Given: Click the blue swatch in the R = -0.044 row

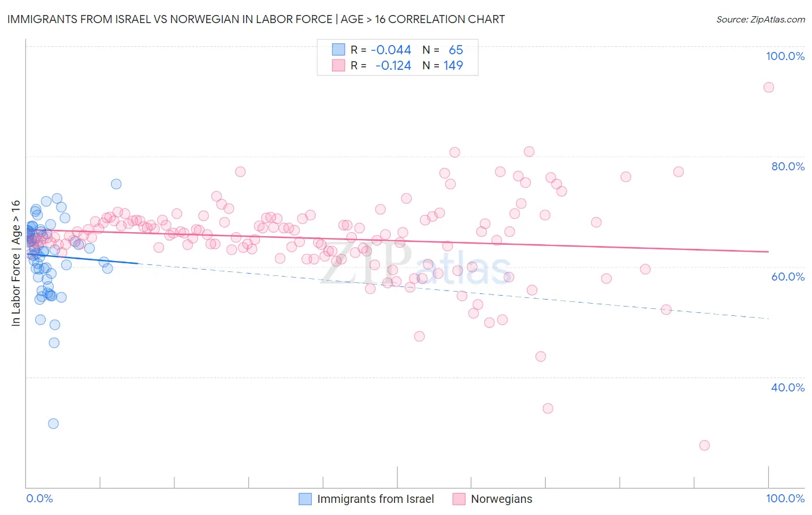Looking at the screenshot, I should click(x=338, y=50).
